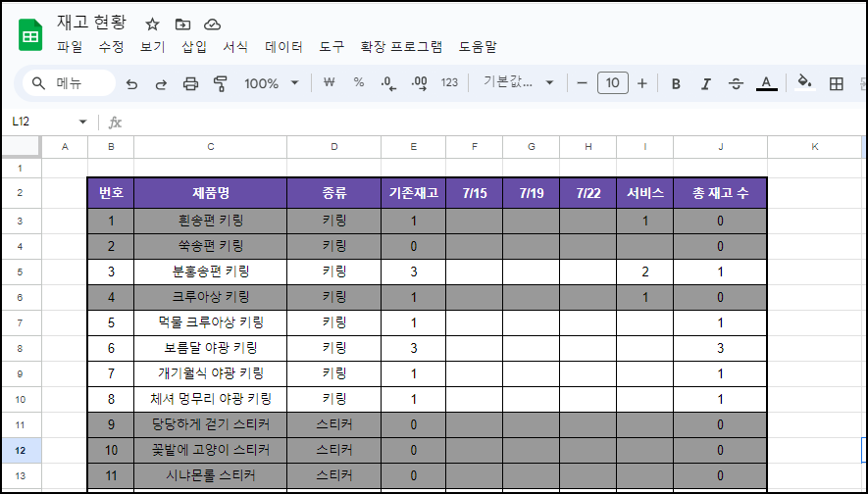
Task: Select the 개기월식 야광 키링 cell
Action: click(210, 374)
